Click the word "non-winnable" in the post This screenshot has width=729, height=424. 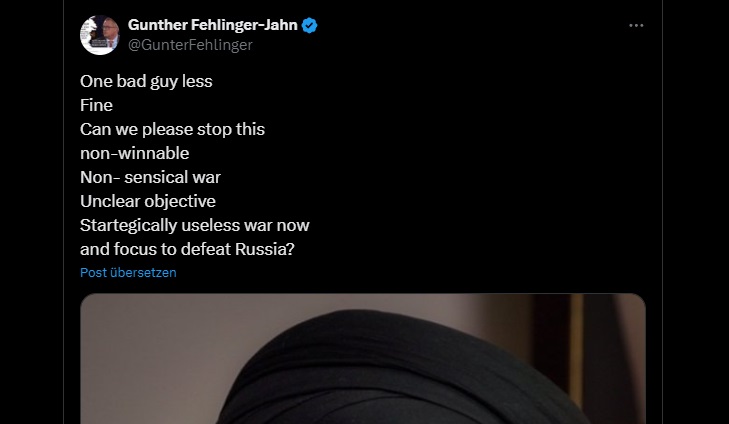(135, 153)
